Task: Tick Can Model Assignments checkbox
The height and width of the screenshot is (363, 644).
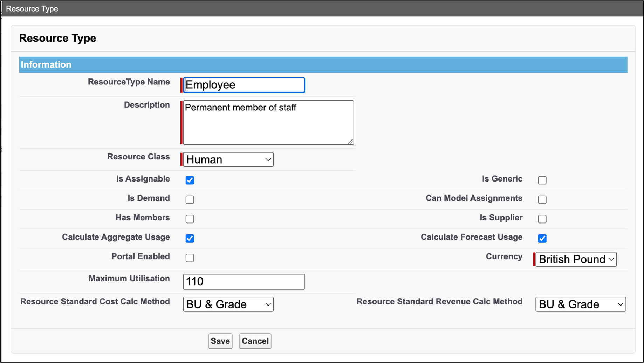Action: click(x=542, y=200)
